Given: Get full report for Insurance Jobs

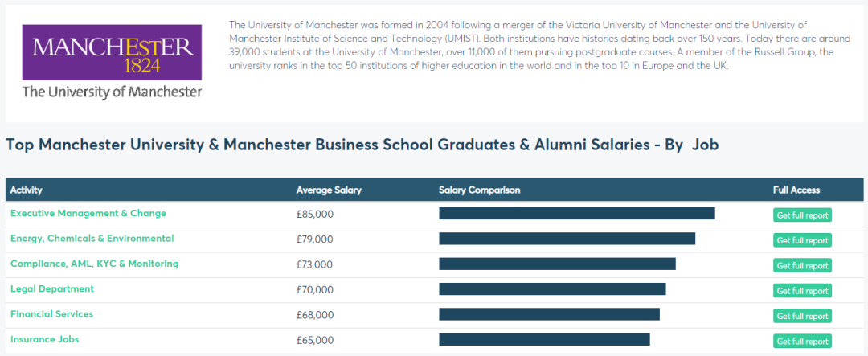Looking at the screenshot, I should (801, 342).
